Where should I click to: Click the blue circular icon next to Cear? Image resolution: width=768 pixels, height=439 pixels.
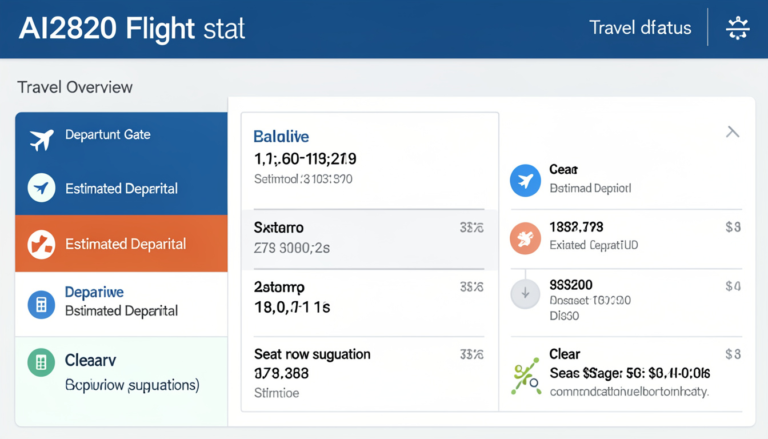pyautogui.click(x=525, y=180)
